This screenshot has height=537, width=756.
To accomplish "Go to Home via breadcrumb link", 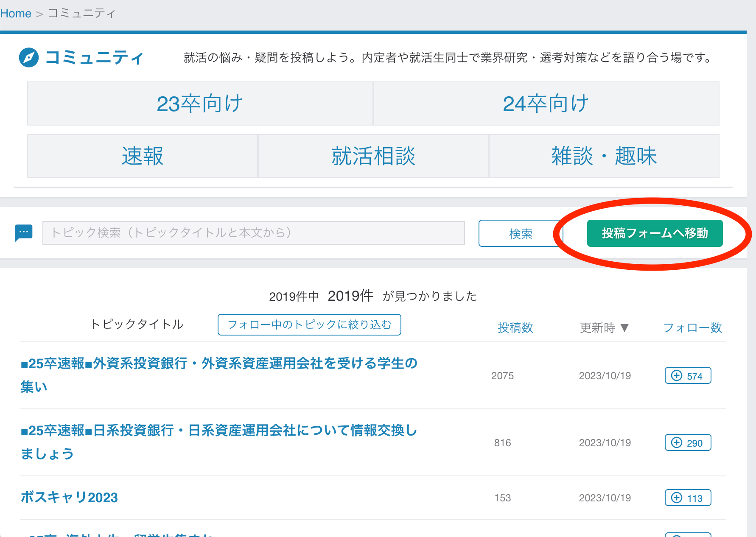I will coord(16,14).
